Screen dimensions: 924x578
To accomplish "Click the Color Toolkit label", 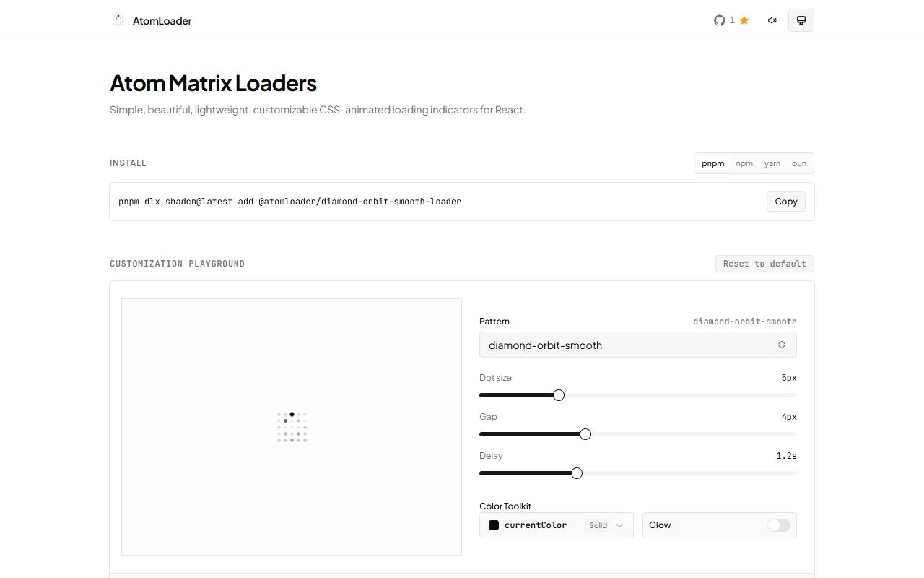I will click(x=505, y=506).
